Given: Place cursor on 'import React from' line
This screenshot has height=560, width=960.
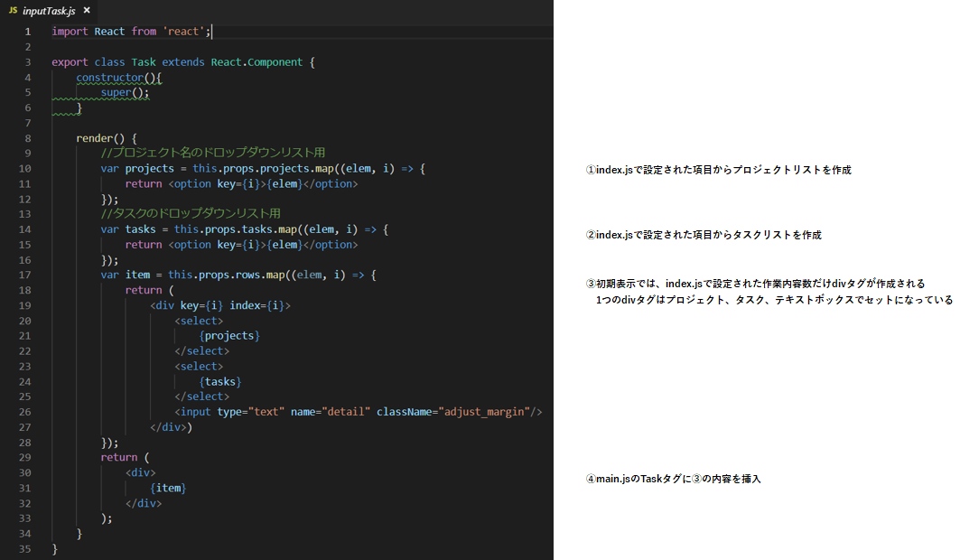Looking at the screenshot, I should [x=131, y=32].
